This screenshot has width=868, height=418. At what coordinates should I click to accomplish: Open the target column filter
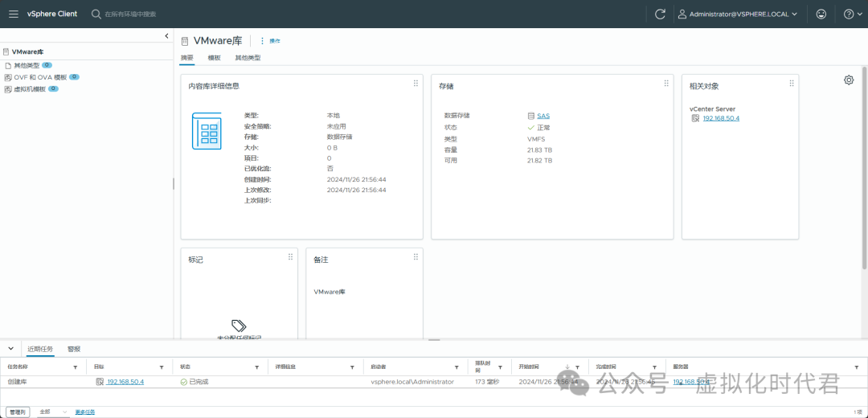click(162, 367)
